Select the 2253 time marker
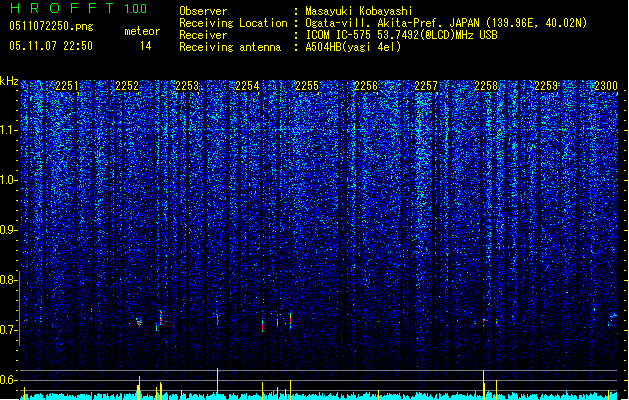This screenshot has width=629, height=400. tap(187, 86)
